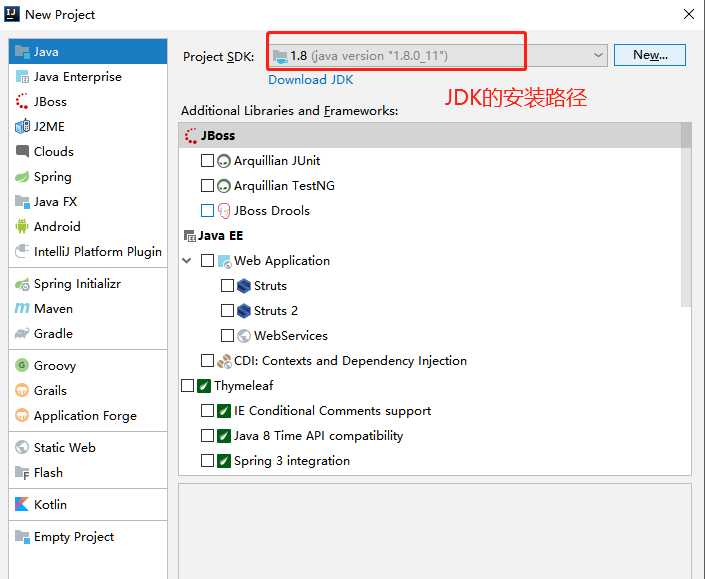The image size is (705, 579).
Task: Collapse the Web Application tree node
Action: click(x=187, y=261)
